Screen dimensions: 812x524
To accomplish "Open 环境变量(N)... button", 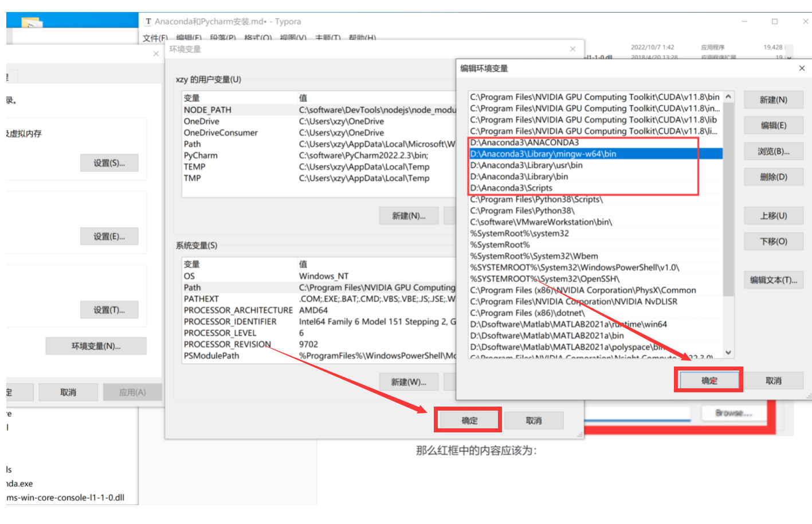I will [x=96, y=346].
